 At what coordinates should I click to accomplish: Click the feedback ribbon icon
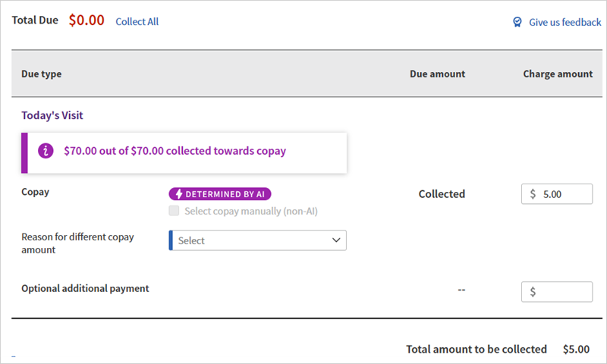coord(517,22)
